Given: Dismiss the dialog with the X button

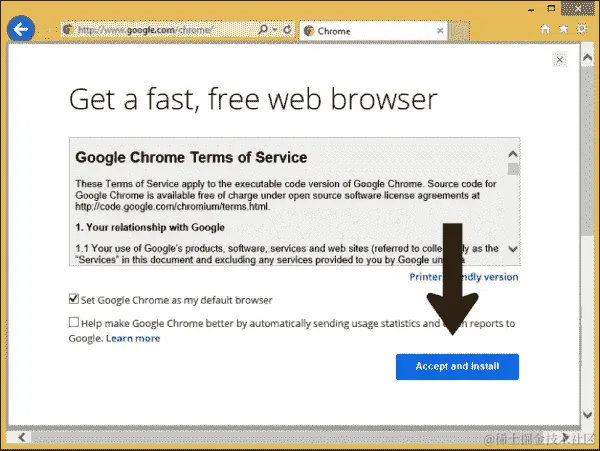Looking at the screenshot, I should 559,60.
